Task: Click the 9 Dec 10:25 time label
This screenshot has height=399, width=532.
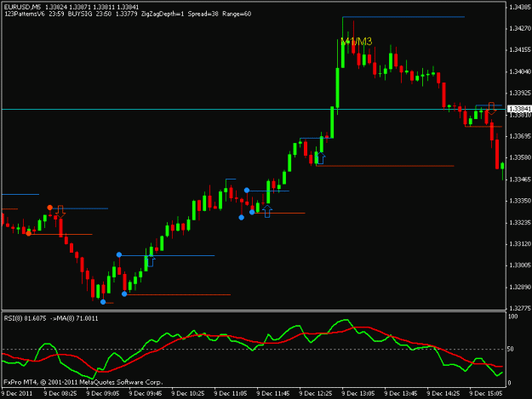Action: pyautogui.click(x=188, y=394)
